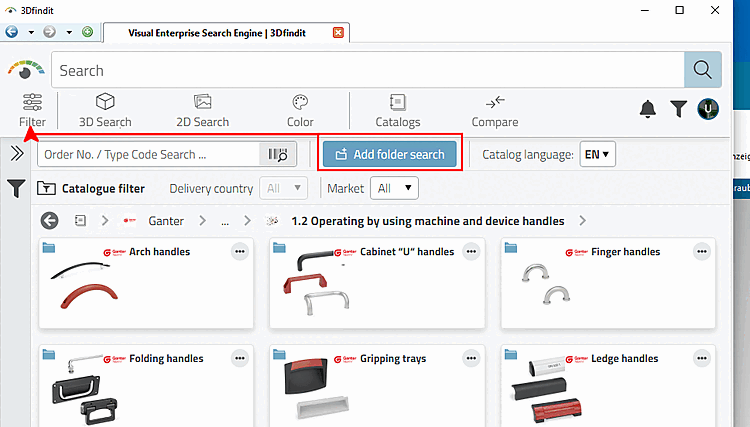Click Add folder search button

coord(390,154)
